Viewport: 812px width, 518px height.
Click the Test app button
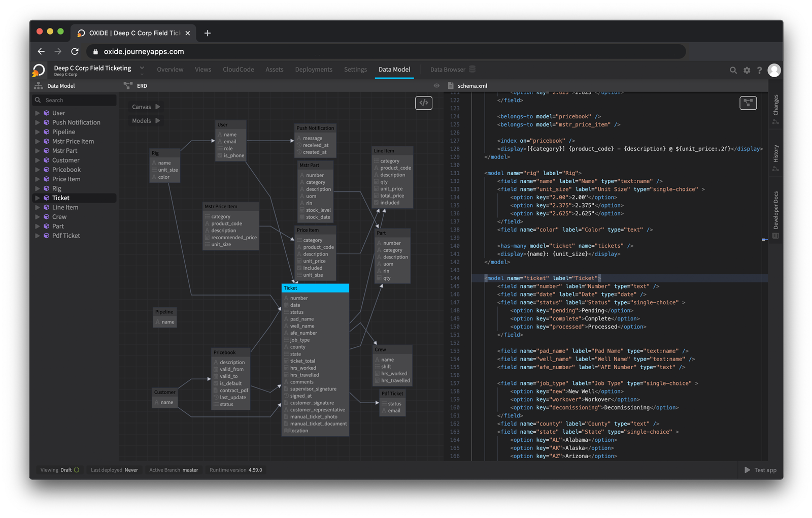click(x=760, y=470)
